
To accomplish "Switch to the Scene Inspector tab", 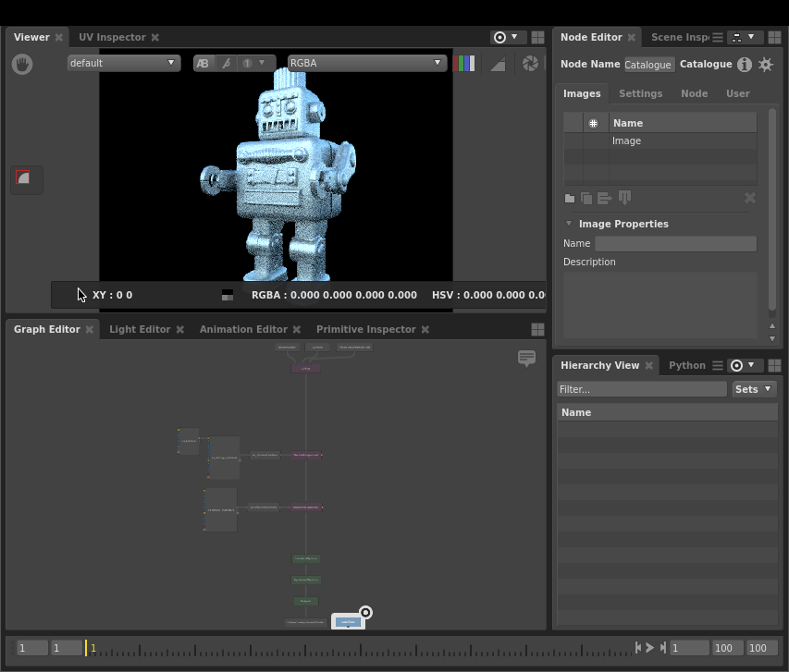I will click(x=680, y=37).
